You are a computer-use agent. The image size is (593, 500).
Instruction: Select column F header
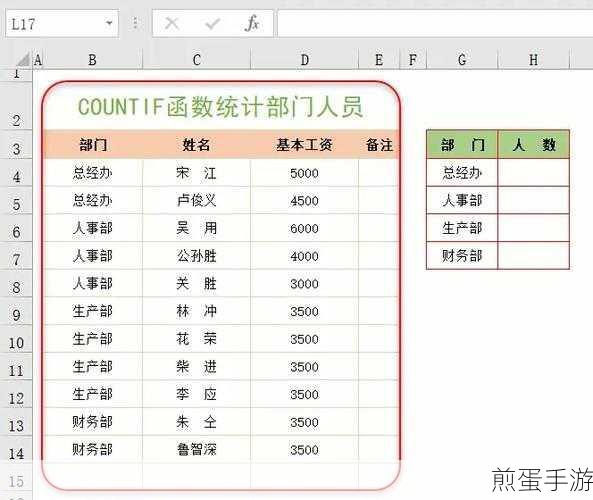coord(413,59)
